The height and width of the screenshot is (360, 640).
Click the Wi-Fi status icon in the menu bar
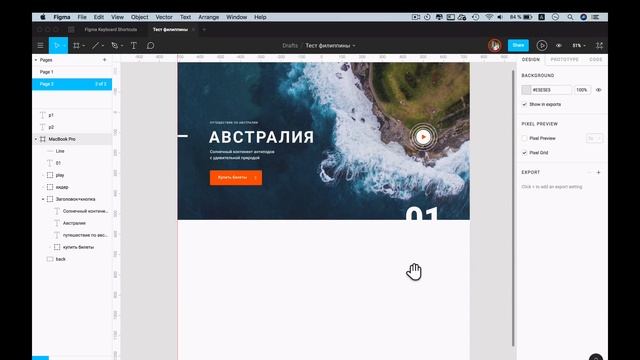click(x=489, y=17)
